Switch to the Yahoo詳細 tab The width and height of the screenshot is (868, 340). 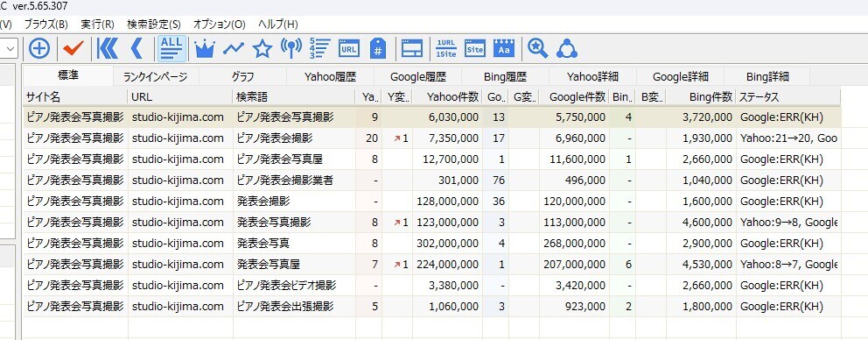click(x=593, y=77)
